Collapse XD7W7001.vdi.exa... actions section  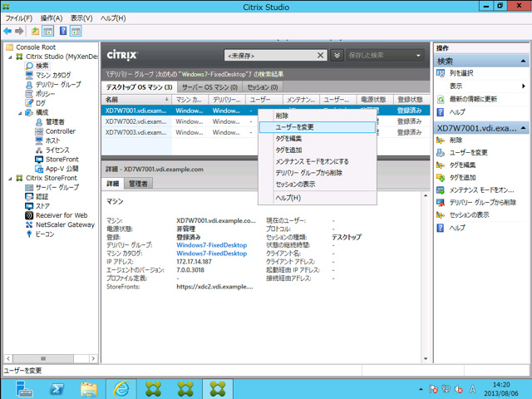pos(523,128)
